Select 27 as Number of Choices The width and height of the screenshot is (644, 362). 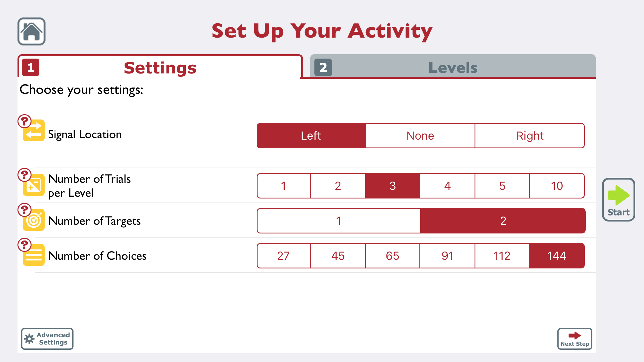pos(283,256)
